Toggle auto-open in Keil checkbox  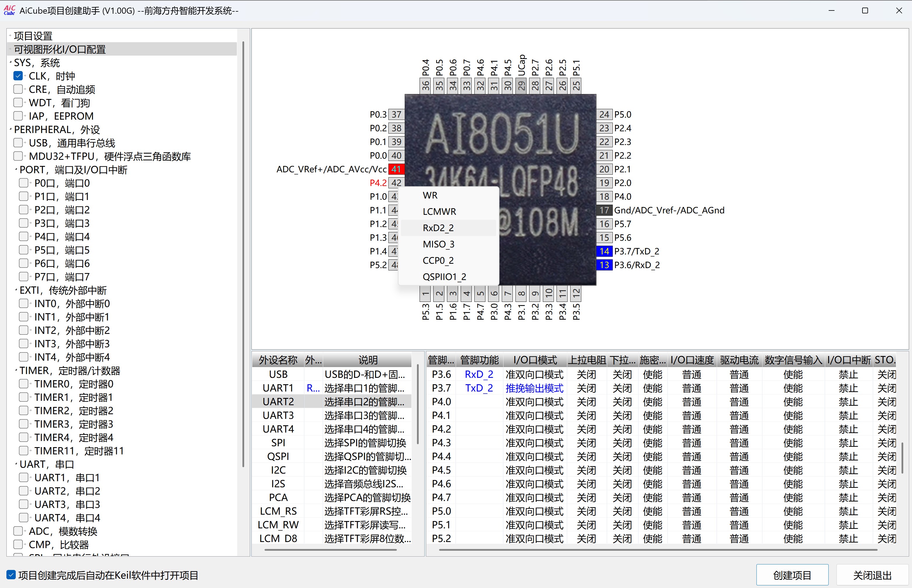pyautogui.click(x=11, y=575)
